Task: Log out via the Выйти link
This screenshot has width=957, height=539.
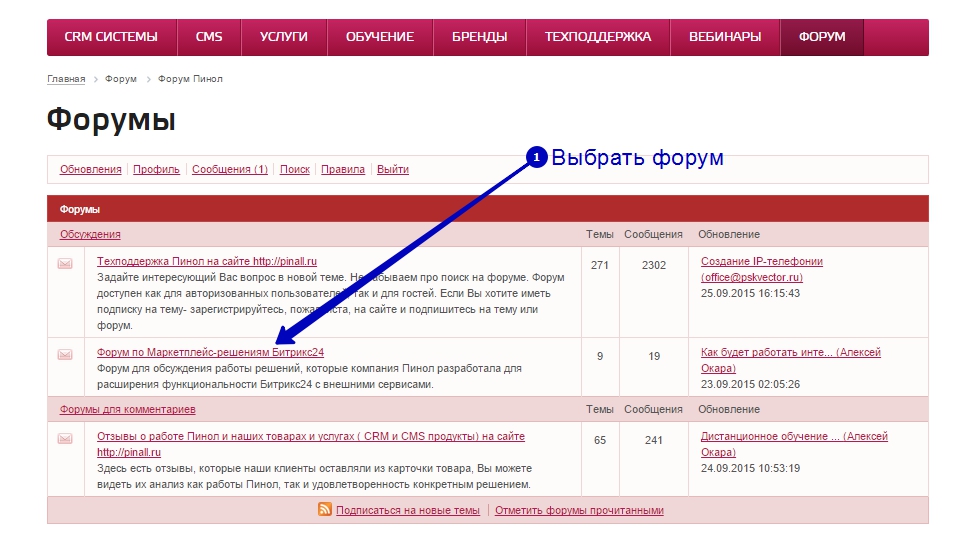Action: point(393,170)
